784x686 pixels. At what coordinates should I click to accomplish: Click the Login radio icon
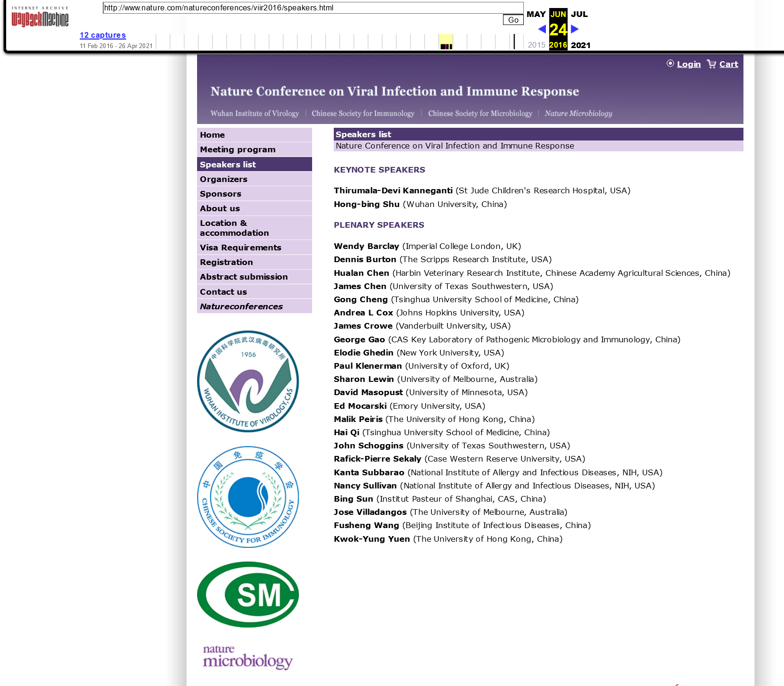(670, 64)
